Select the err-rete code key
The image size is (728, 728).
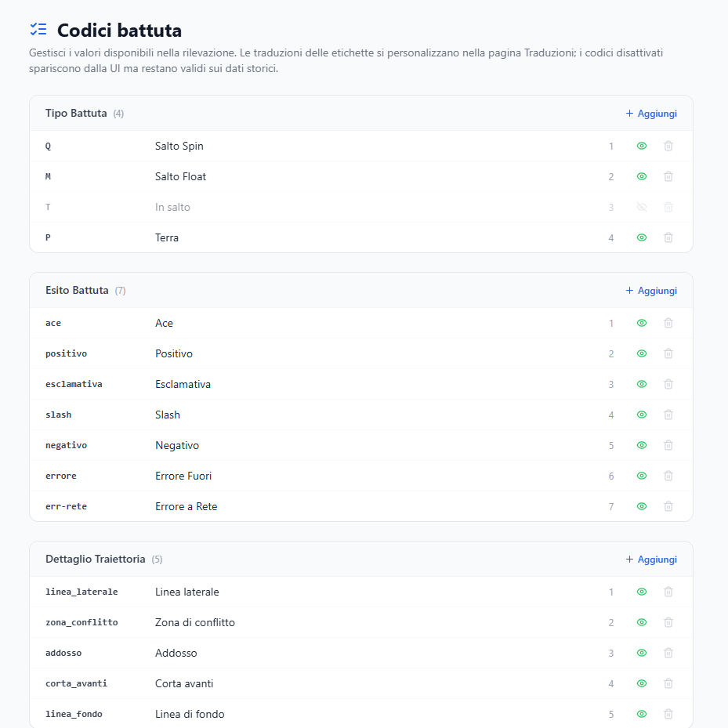[x=66, y=506]
